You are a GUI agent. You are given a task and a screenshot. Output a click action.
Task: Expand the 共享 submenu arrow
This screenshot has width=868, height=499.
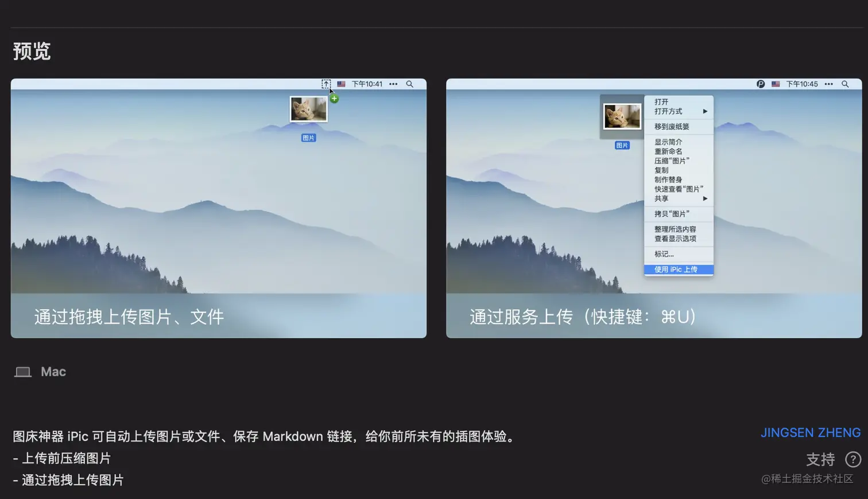pyautogui.click(x=705, y=198)
